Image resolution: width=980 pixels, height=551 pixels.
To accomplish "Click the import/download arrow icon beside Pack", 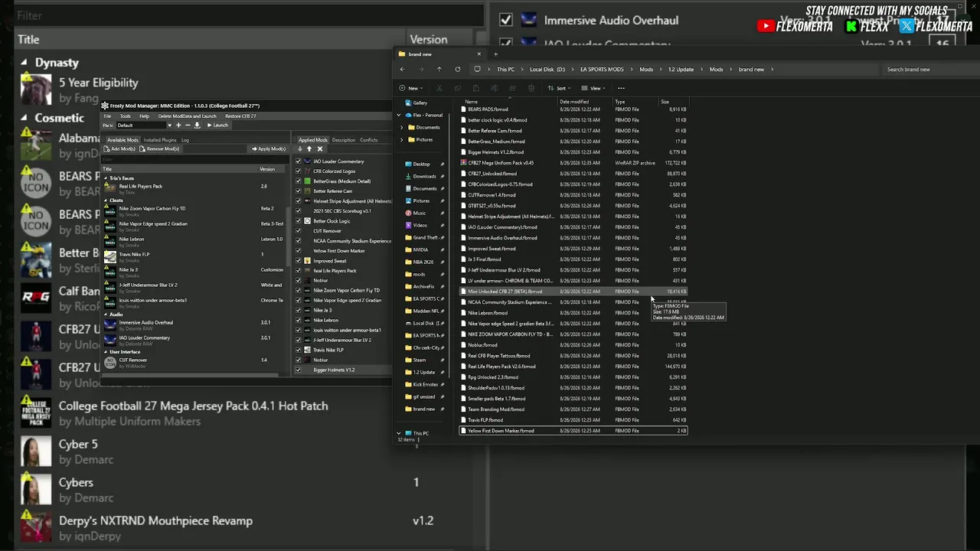I will pos(197,126).
